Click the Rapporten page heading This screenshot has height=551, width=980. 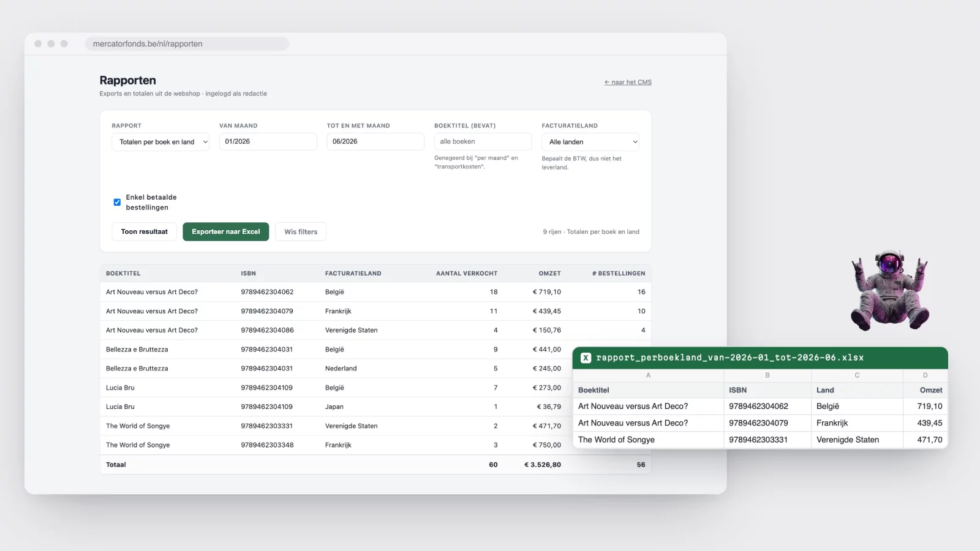(x=127, y=80)
